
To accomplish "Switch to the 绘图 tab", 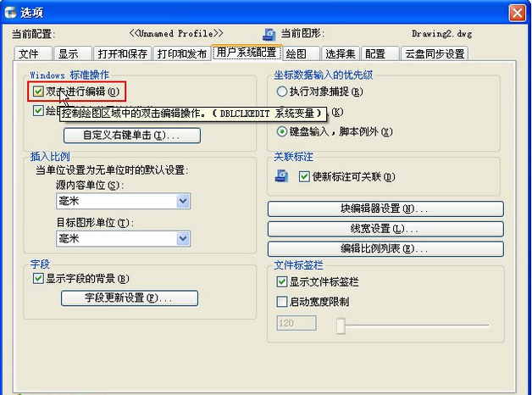I will click(x=302, y=54).
